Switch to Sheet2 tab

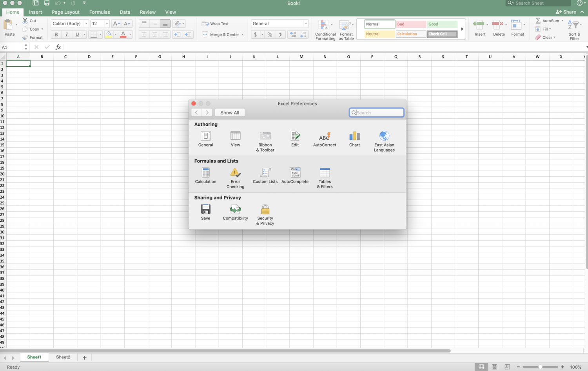63,357
